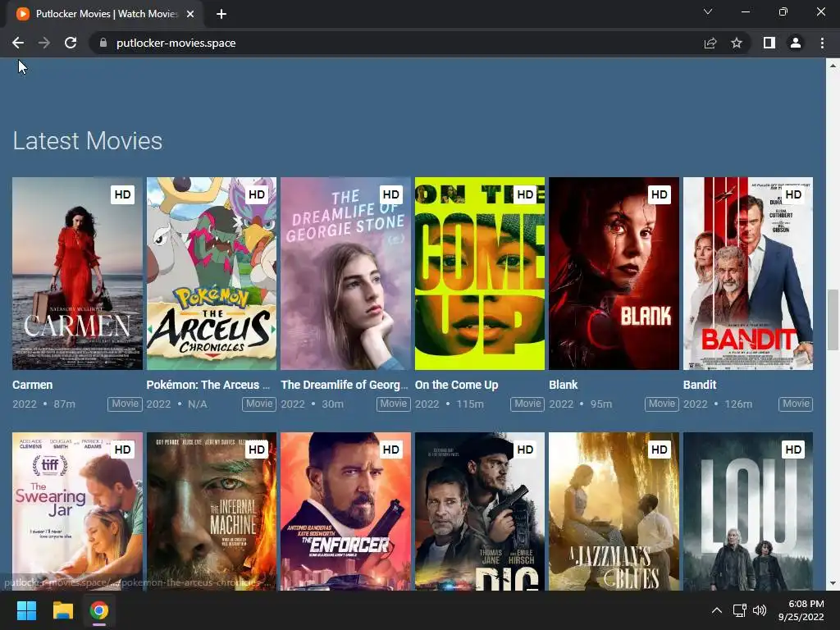840x630 pixels.
Task: Click HD badge on Bandit poster
Action: click(793, 194)
